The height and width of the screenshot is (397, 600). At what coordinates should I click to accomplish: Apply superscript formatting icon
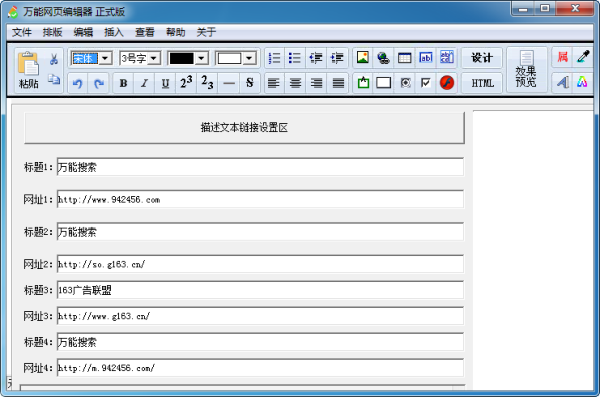pyautogui.click(x=186, y=83)
